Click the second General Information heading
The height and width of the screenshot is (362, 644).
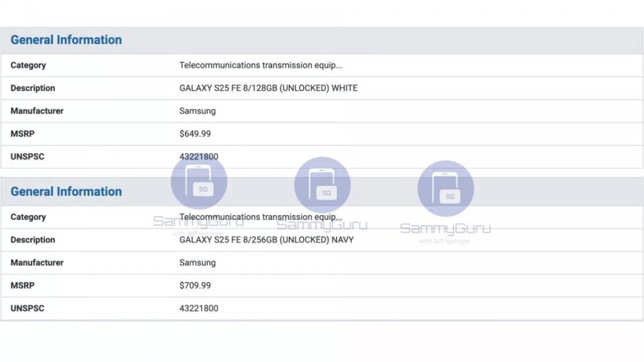pos(66,192)
